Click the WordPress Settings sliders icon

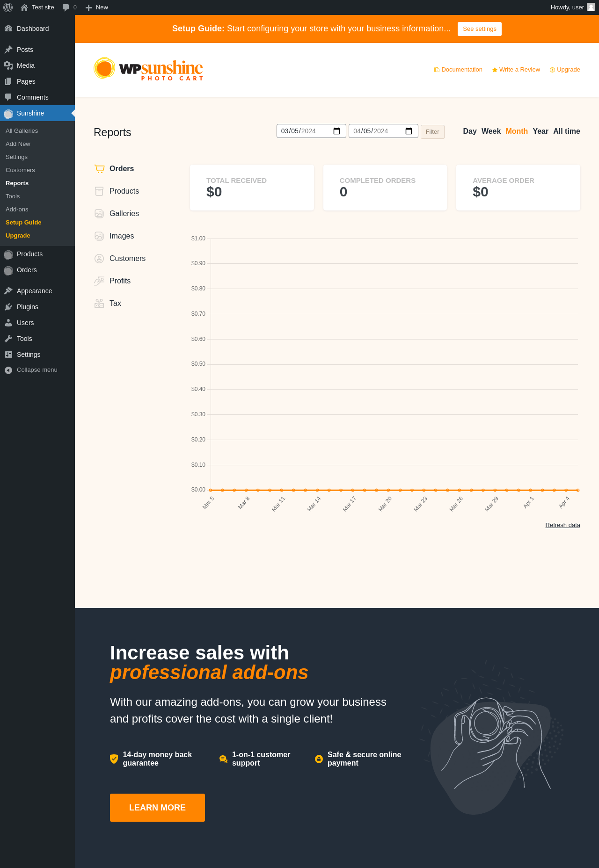pos(8,354)
